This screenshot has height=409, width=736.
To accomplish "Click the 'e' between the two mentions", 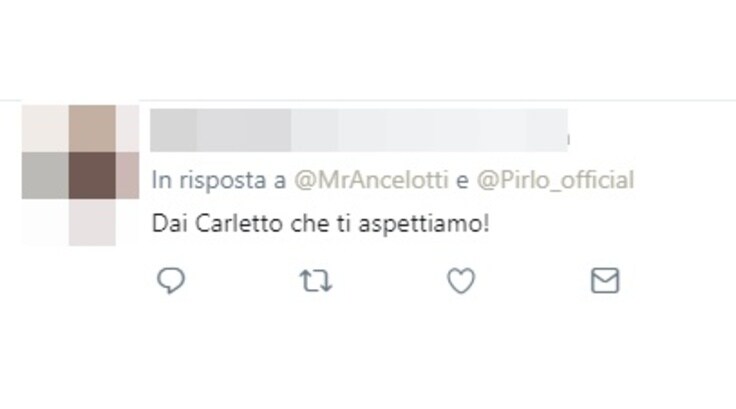I will (462, 181).
